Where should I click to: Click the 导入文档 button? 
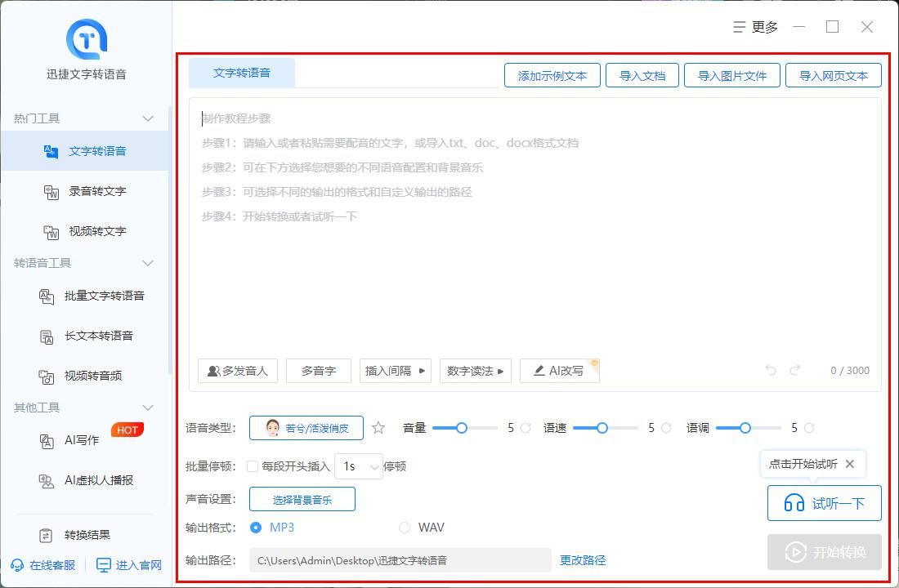[642, 76]
